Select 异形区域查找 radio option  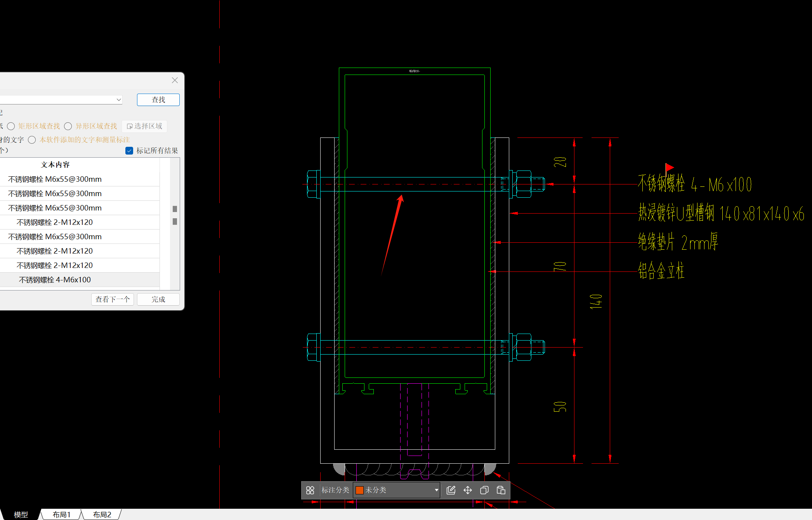click(x=68, y=126)
